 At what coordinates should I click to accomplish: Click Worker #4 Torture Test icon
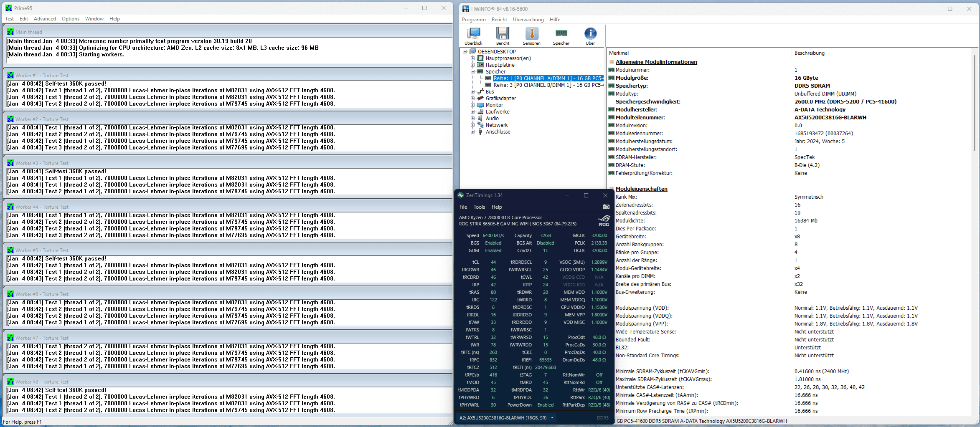coord(10,207)
